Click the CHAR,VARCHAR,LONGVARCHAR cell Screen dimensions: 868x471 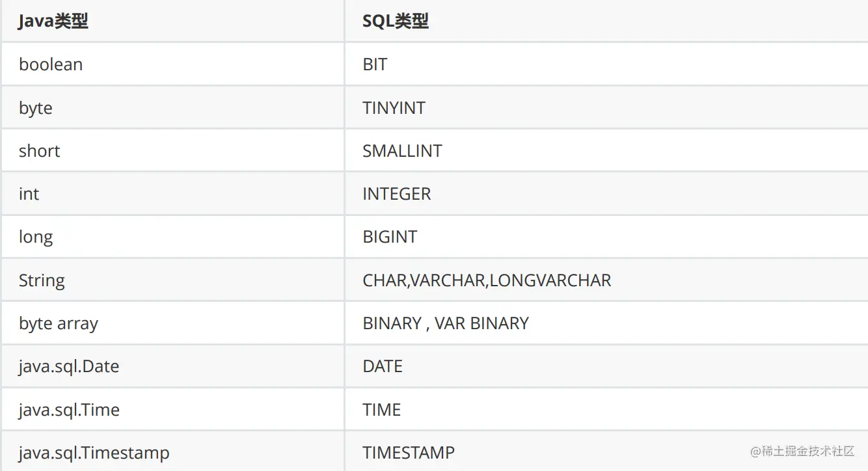[487, 280]
